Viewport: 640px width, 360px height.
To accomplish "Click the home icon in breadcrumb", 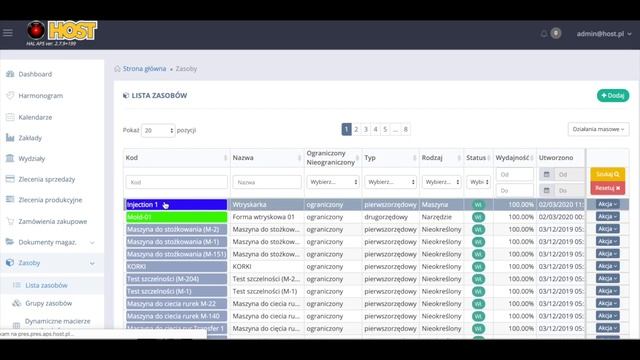I will tap(118, 68).
